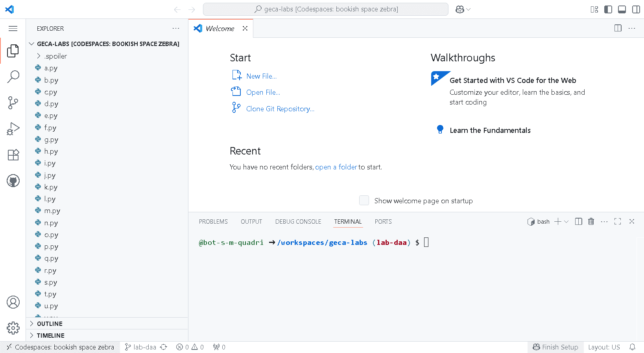Open the Copilot chat icon
Viewport: 644px width, 353px height.
[459, 9]
